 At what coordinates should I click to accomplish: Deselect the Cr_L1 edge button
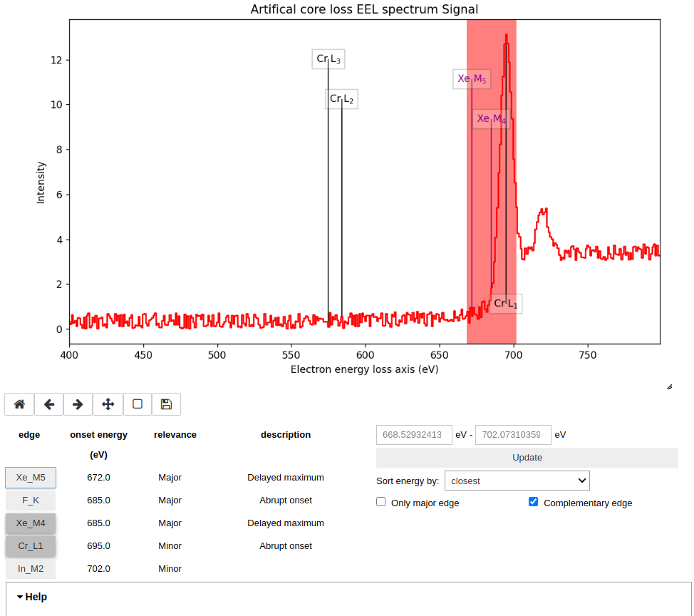[x=31, y=546]
